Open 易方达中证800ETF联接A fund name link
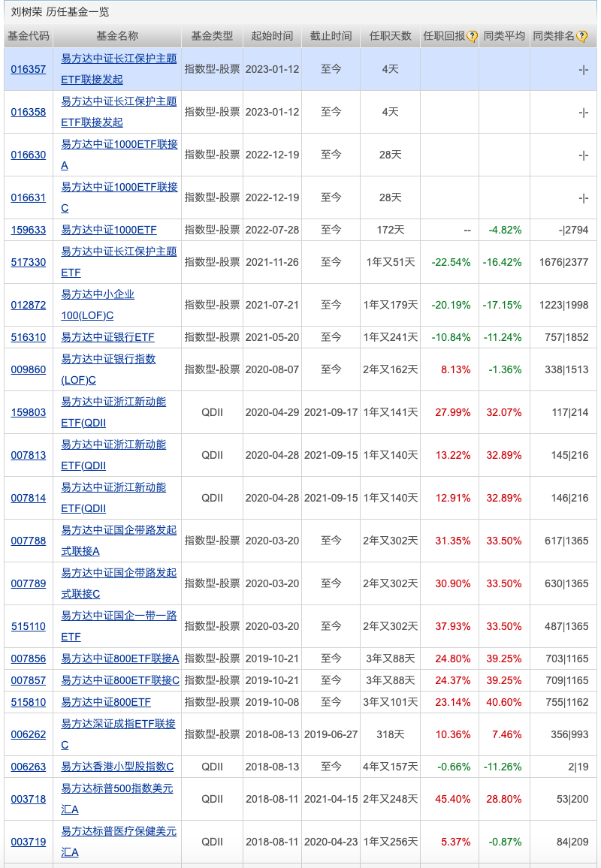This screenshot has width=601, height=868. tap(119, 659)
